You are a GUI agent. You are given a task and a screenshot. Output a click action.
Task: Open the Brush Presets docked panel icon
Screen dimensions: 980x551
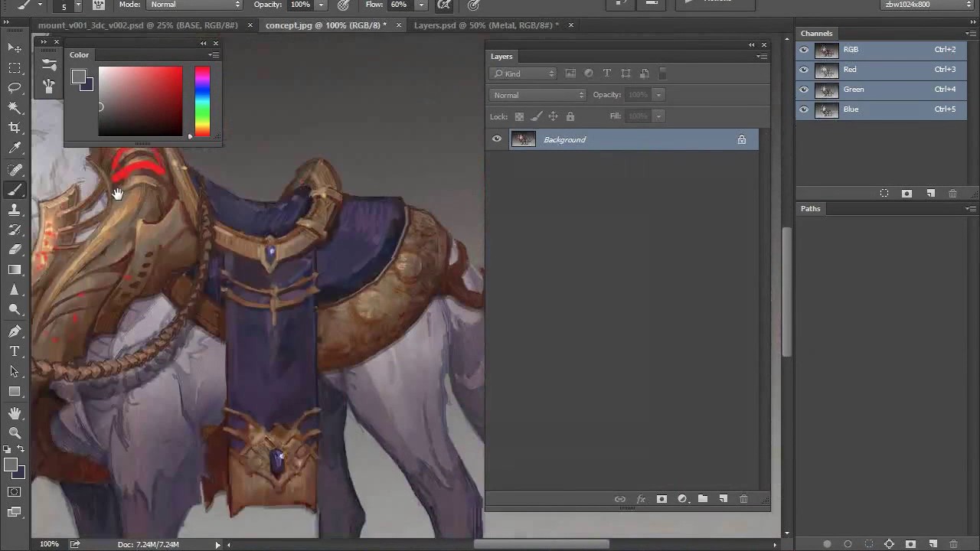49,65
